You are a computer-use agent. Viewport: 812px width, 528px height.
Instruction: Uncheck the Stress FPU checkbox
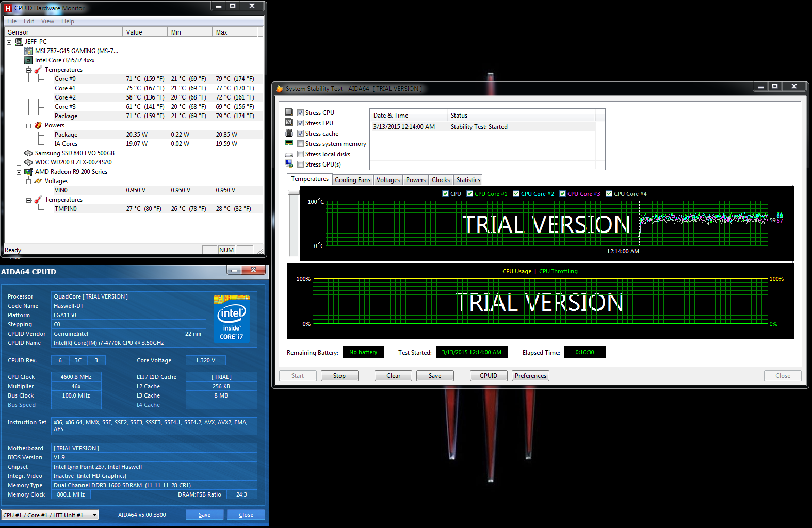[301, 123]
